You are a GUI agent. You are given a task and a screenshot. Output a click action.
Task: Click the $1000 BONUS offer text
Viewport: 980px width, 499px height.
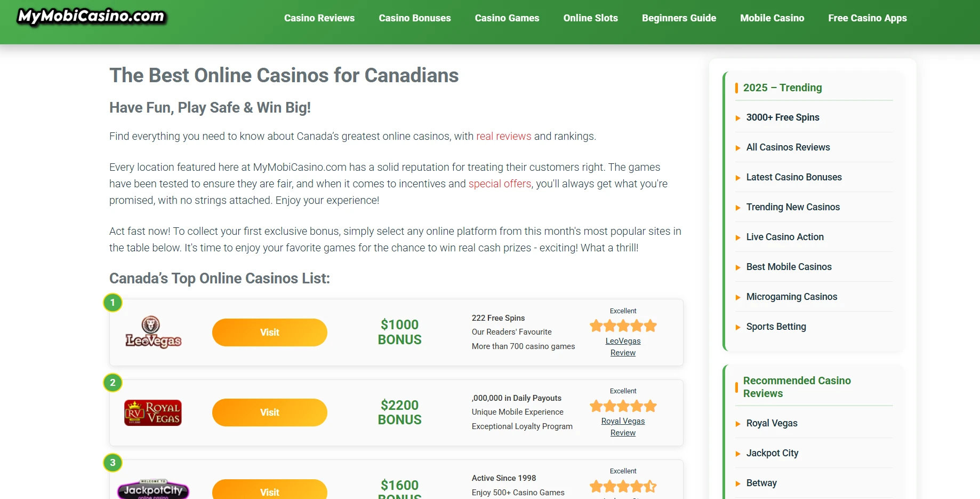point(399,332)
